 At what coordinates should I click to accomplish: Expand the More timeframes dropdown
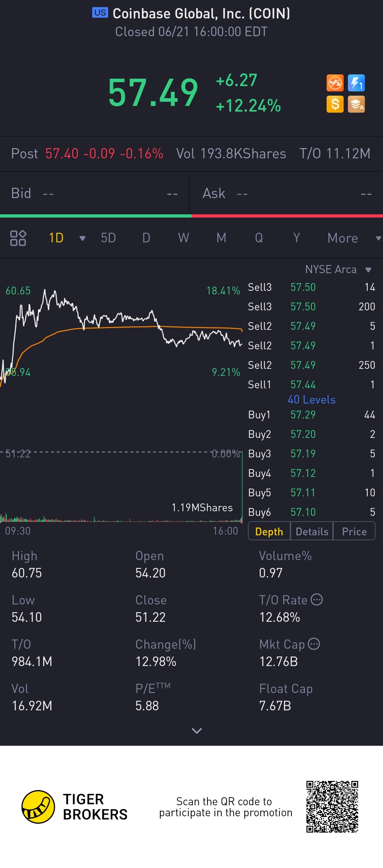(x=378, y=238)
